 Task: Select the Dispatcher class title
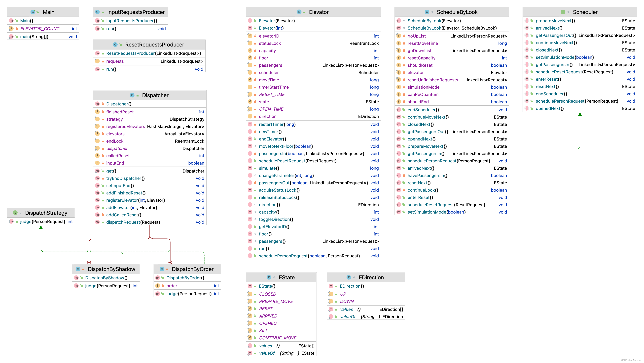coord(155,95)
